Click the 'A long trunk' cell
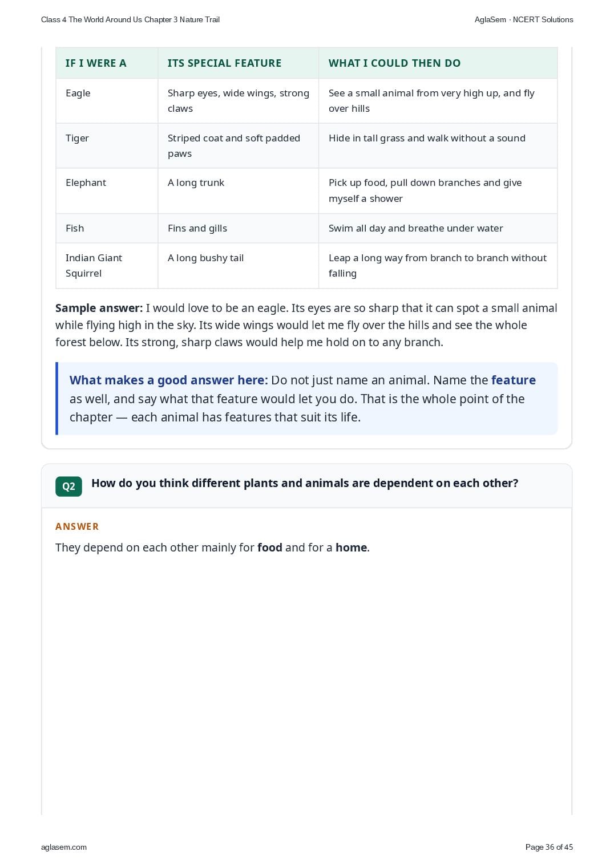 [x=238, y=190]
